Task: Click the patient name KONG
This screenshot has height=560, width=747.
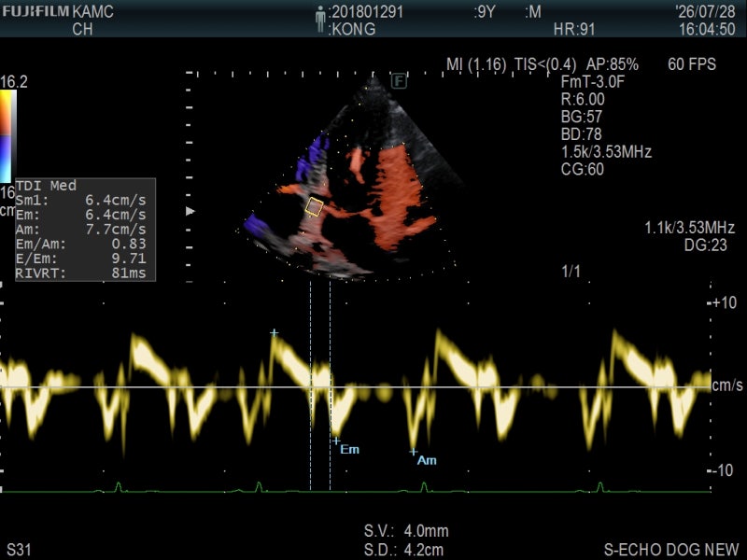Action: tap(354, 29)
